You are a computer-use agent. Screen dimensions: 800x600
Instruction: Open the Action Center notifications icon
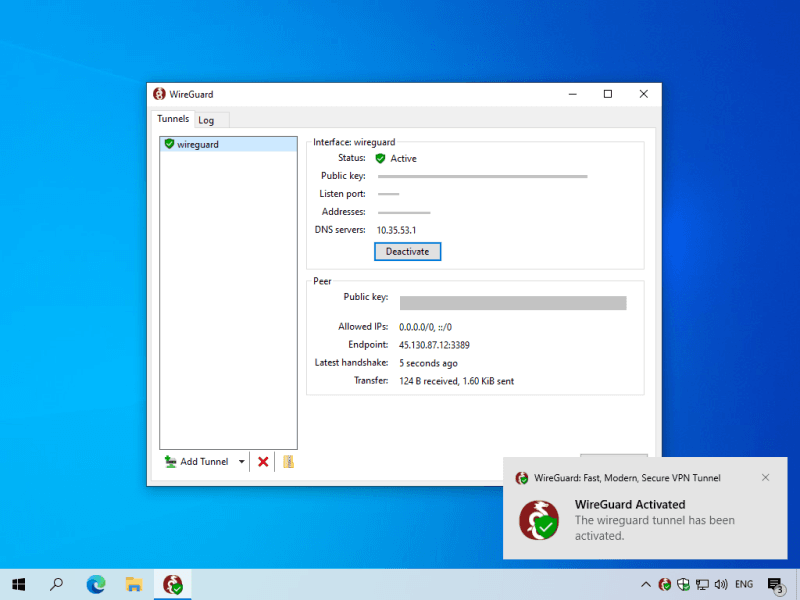775,584
